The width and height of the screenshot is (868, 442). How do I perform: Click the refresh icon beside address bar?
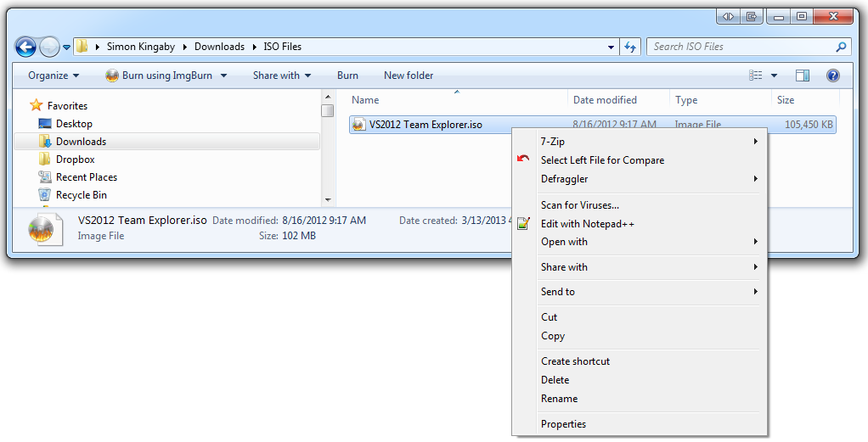[x=630, y=48]
